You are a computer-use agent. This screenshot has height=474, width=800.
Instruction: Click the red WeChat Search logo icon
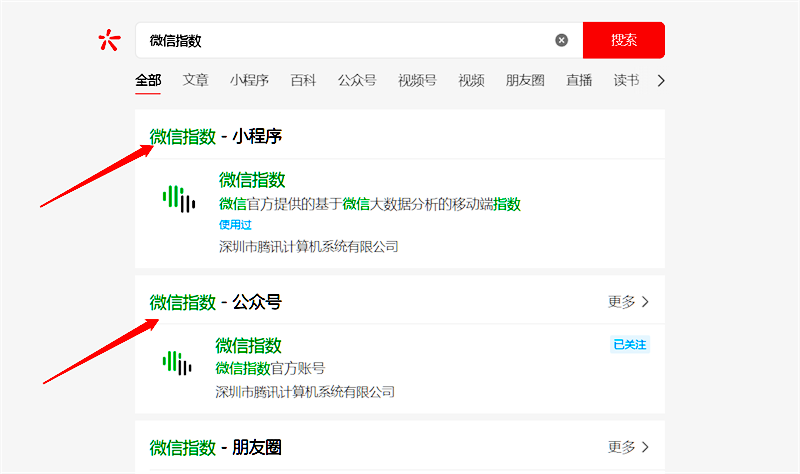click(109, 40)
